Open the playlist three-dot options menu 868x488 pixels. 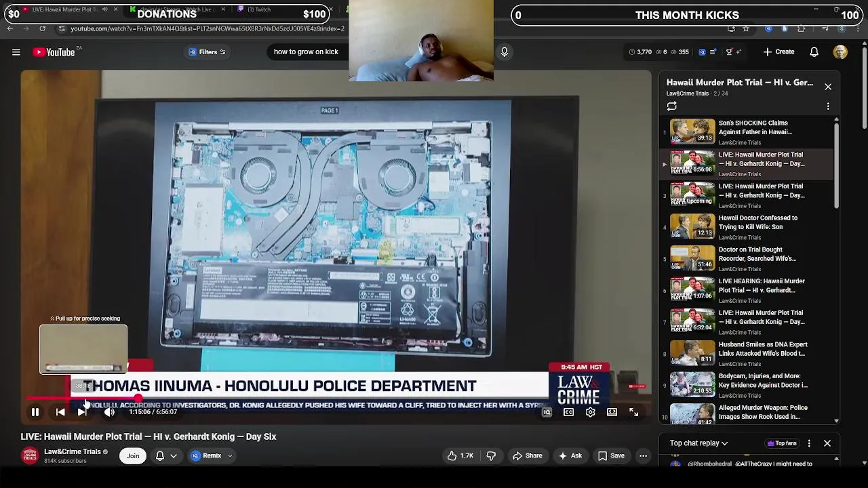pyautogui.click(x=828, y=106)
